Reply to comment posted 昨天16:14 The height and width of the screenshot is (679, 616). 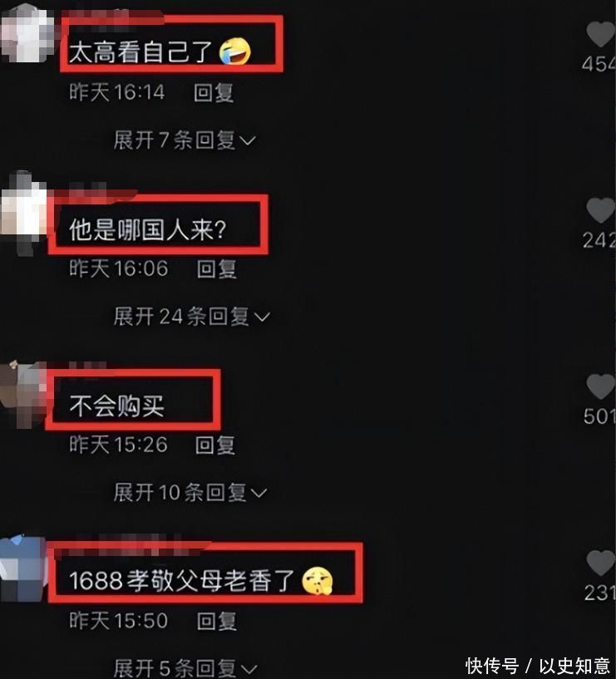click(x=214, y=93)
